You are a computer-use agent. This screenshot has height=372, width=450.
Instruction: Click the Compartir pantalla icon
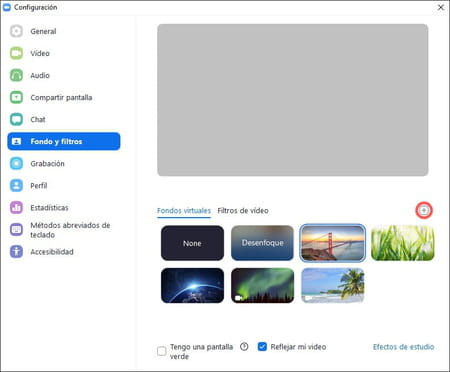16,97
